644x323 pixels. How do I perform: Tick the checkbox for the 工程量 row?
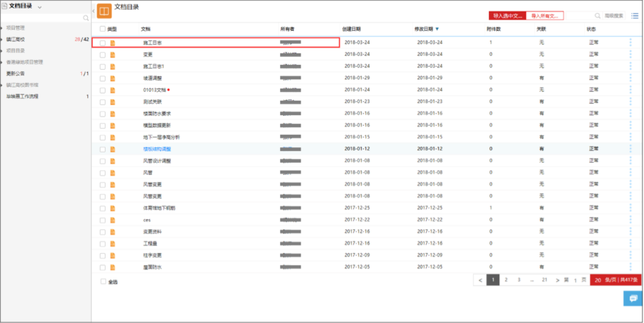(x=102, y=244)
